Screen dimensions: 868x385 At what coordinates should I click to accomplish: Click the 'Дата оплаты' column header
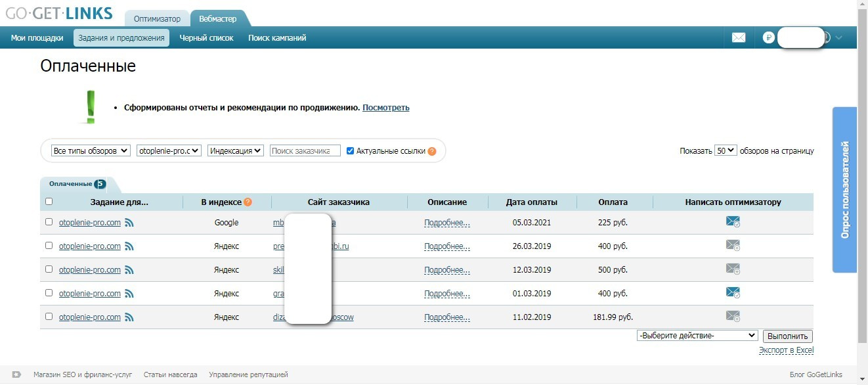click(x=532, y=202)
